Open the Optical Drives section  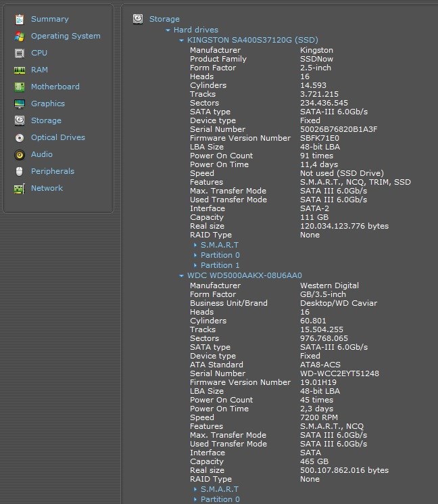pos(58,137)
